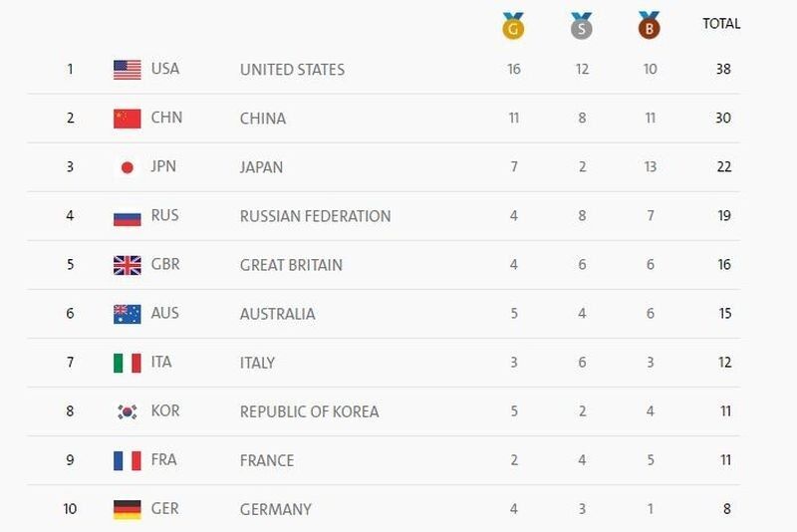Open the RUSSIAN FEDERATION country link
Screen dimensions: 797x532
coord(315,216)
